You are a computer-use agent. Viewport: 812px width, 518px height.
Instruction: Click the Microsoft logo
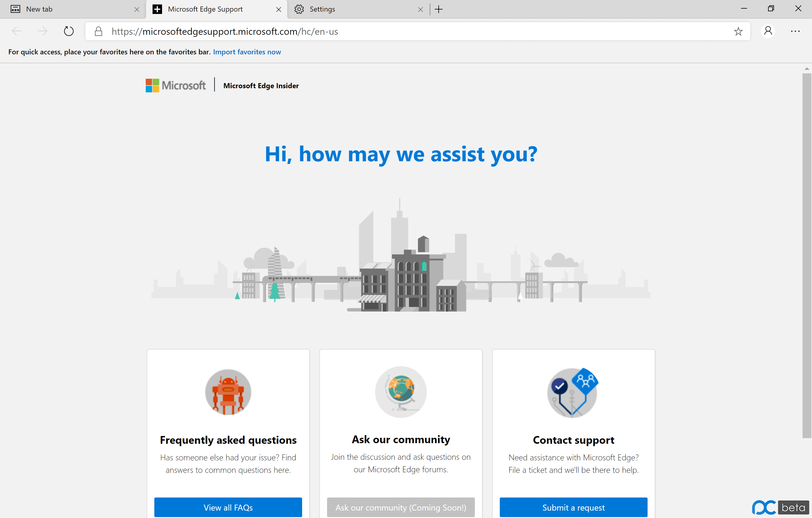[175, 85]
